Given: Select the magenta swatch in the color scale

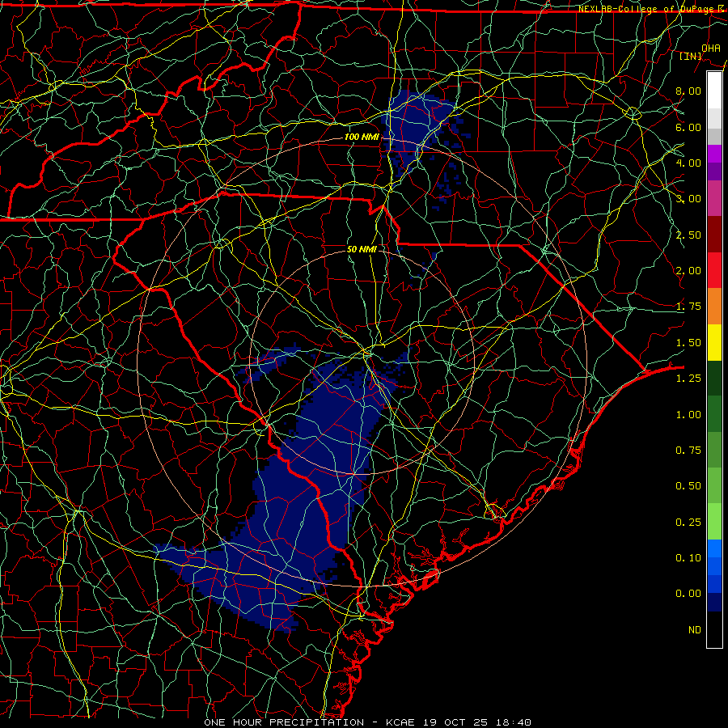Looking at the screenshot, I should [714, 154].
